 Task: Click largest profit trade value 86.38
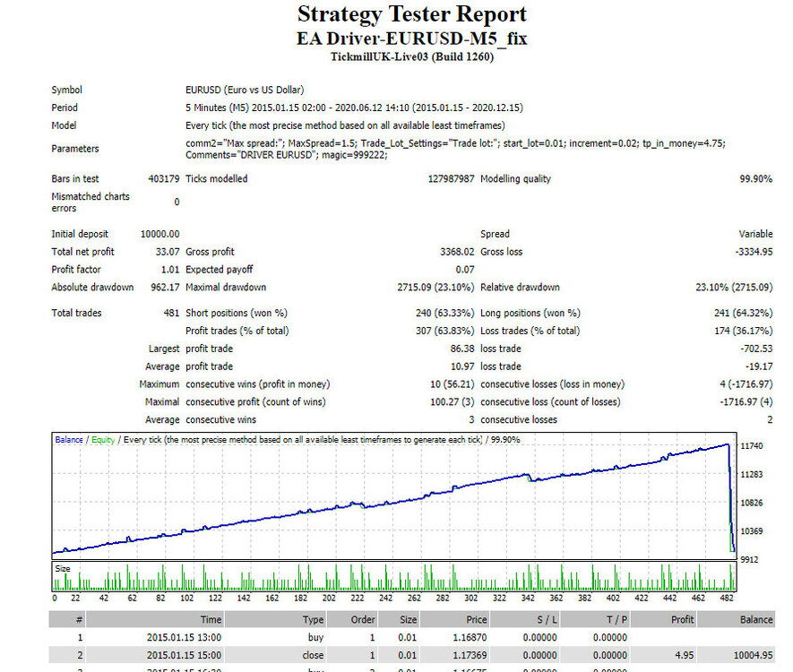pos(462,349)
